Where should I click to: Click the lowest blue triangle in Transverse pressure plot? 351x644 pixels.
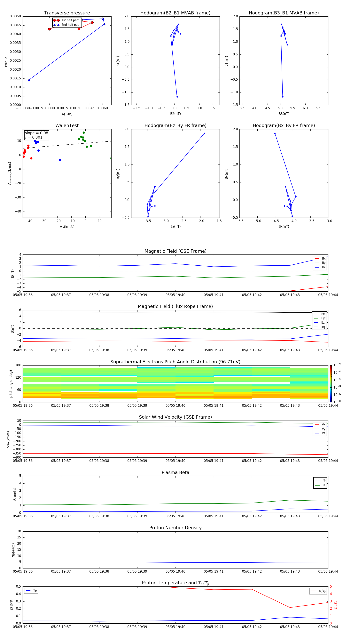[x=29, y=80]
